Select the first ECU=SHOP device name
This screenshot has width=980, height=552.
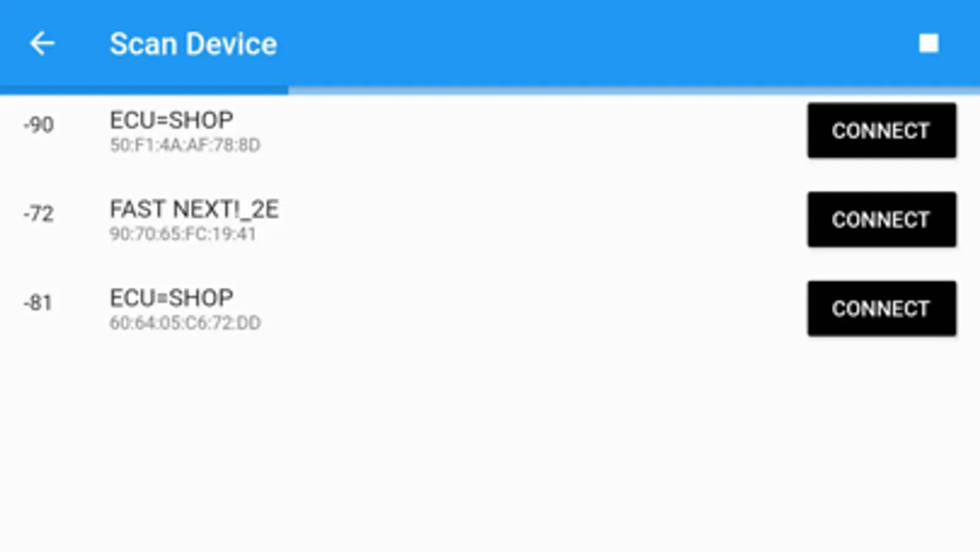pos(172,120)
